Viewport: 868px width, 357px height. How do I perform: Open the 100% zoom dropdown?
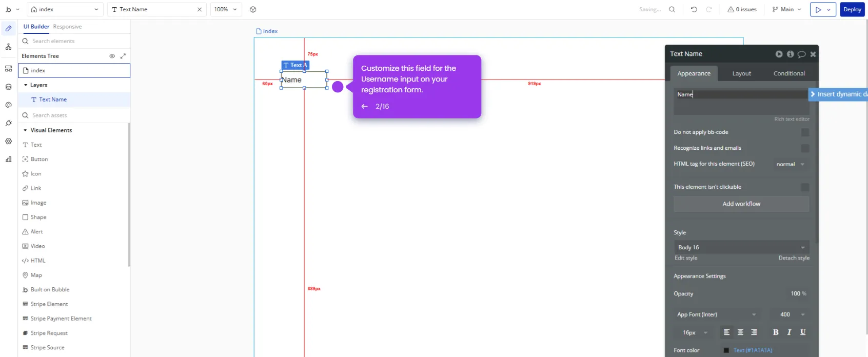click(x=226, y=9)
